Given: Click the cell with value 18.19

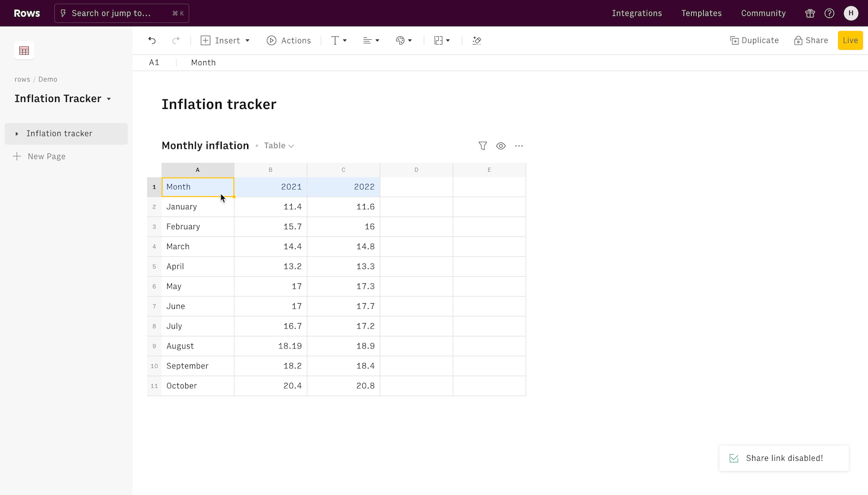Looking at the screenshot, I should [x=271, y=346].
